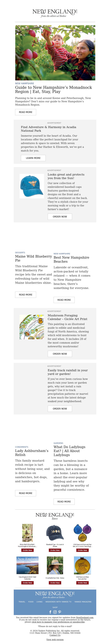Viewport: 110px width, 644px height.
Task: Click the blue bee baseball cap image
Action: 32,186
